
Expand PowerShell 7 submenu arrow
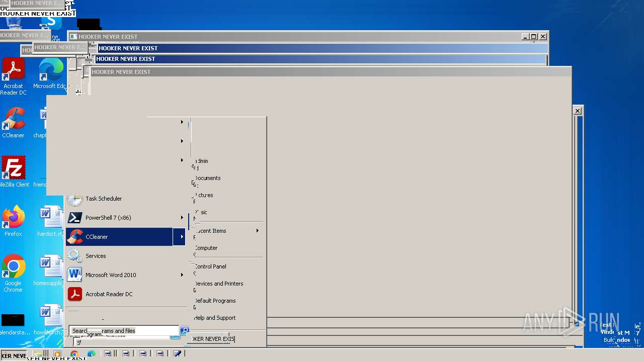click(x=182, y=218)
